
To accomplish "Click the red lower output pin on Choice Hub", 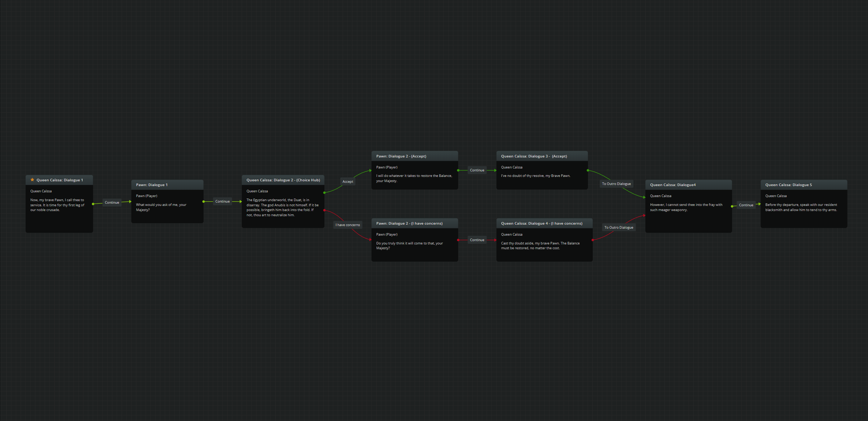I will (324, 210).
